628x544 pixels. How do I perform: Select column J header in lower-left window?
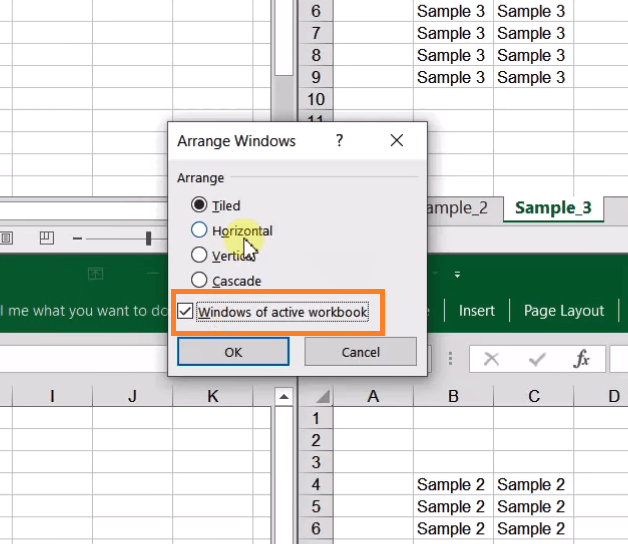point(133,396)
